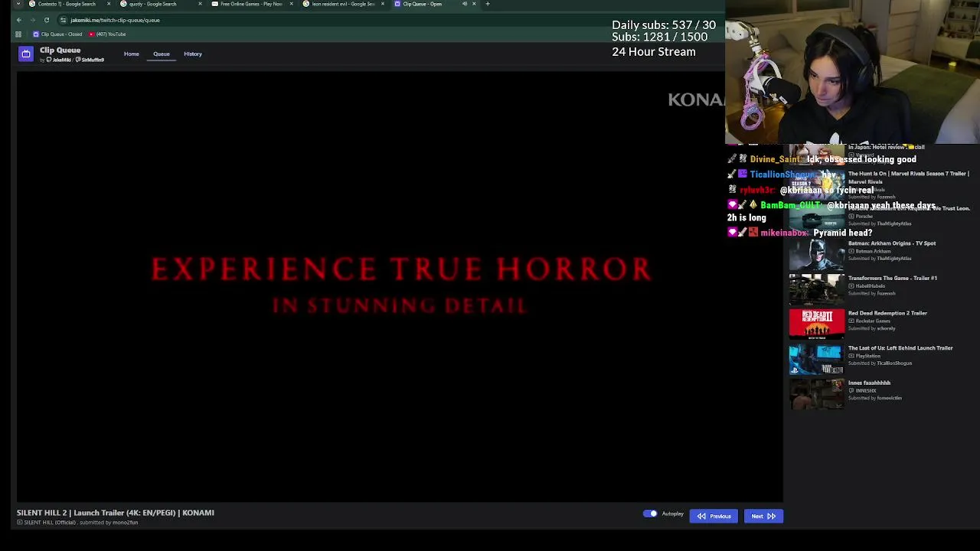
Task: Select the 'Innes faaahhhhh' clip thumbnail
Action: (817, 394)
